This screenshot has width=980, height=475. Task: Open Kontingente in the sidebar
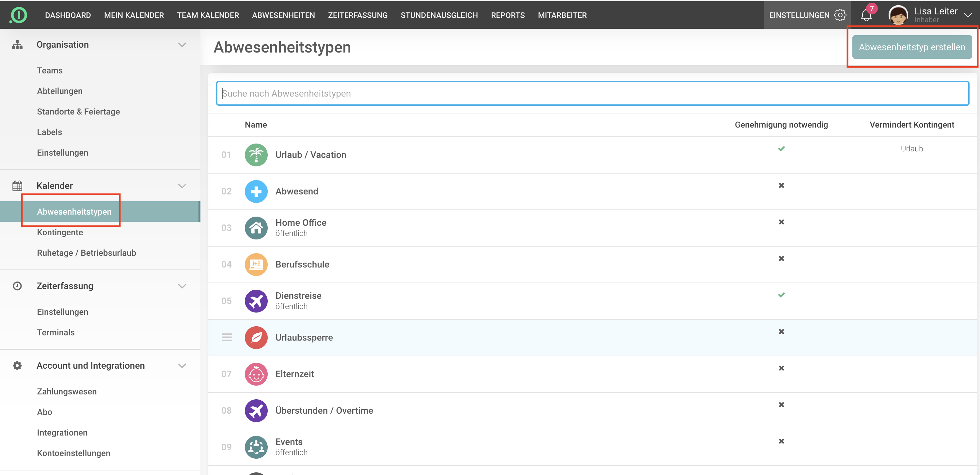click(x=60, y=232)
